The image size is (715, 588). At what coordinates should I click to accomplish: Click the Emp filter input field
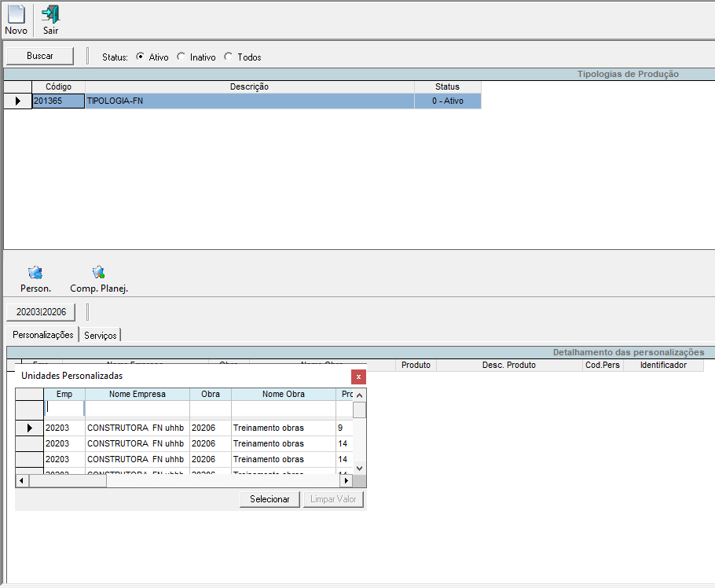pos(64,408)
